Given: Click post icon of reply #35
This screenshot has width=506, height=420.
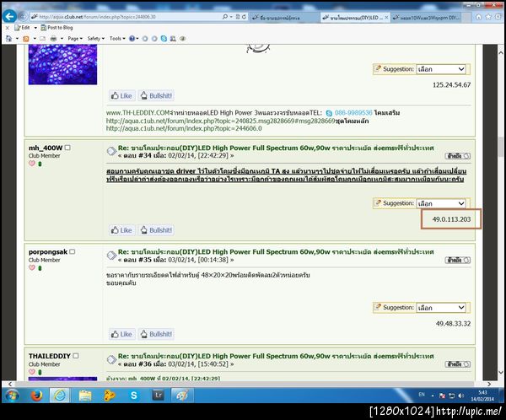Looking at the screenshot, I should click(x=111, y=255).
